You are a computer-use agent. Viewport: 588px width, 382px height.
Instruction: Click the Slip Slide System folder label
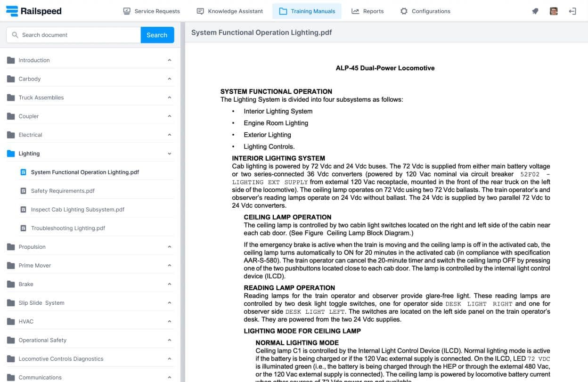41,303
